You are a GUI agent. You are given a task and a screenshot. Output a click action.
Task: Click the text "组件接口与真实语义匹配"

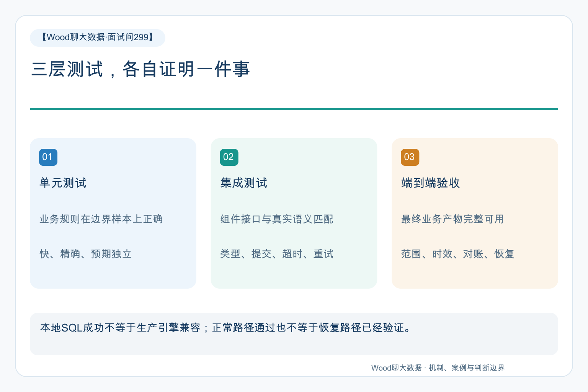tap(277, 219)
